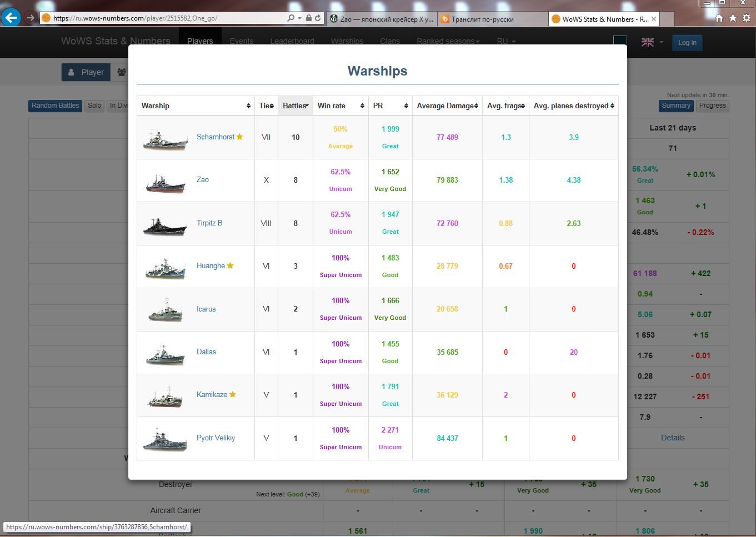The height and width of the screenshot is (537, 756).
Task: Click the browser refresh icon
Action: click(x=318, y=18)
